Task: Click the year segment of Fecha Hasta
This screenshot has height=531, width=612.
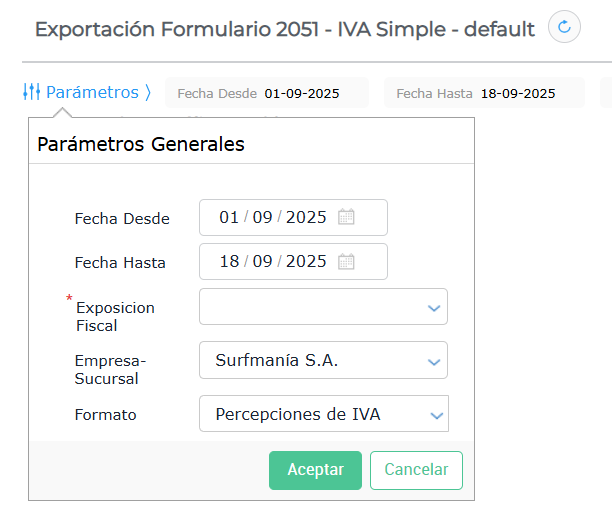Action: click(x=306, y=261)
